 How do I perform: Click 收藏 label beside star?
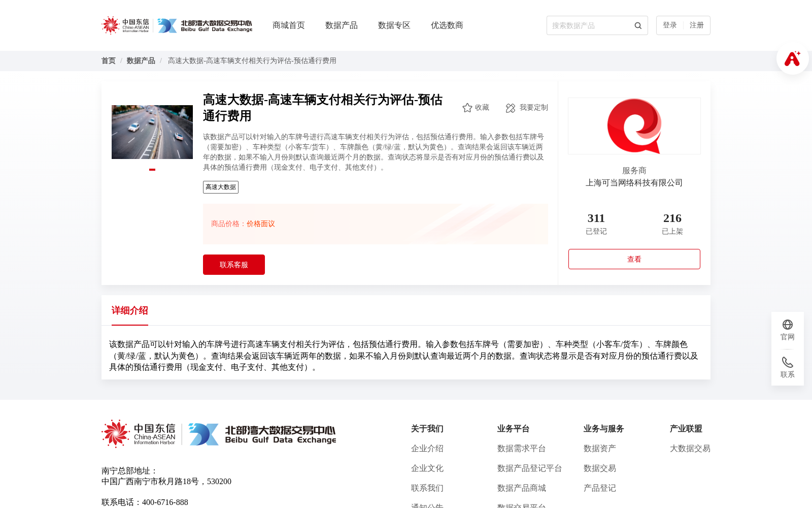coord(482,108)
